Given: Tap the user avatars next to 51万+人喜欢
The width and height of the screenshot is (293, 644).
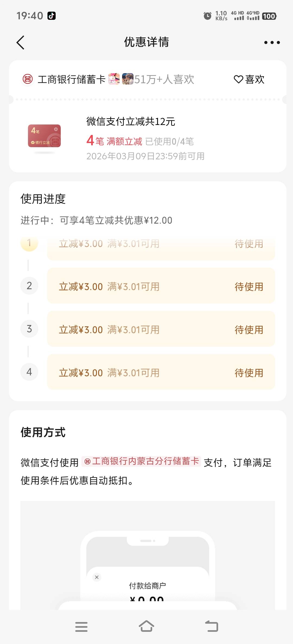Looking at the screenshot, I should [x=121, y=79].
